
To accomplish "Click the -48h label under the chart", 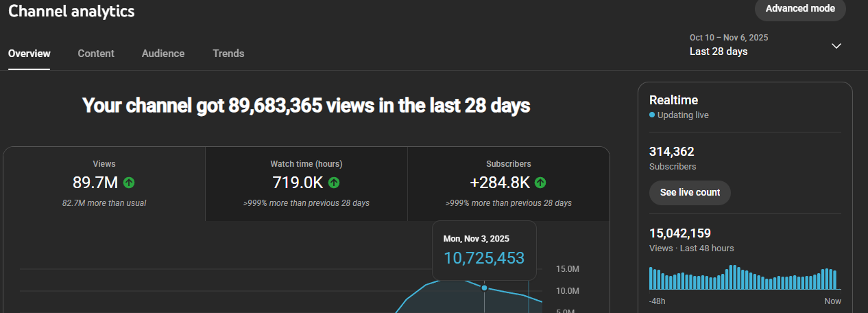I will (x=657, y=301).
